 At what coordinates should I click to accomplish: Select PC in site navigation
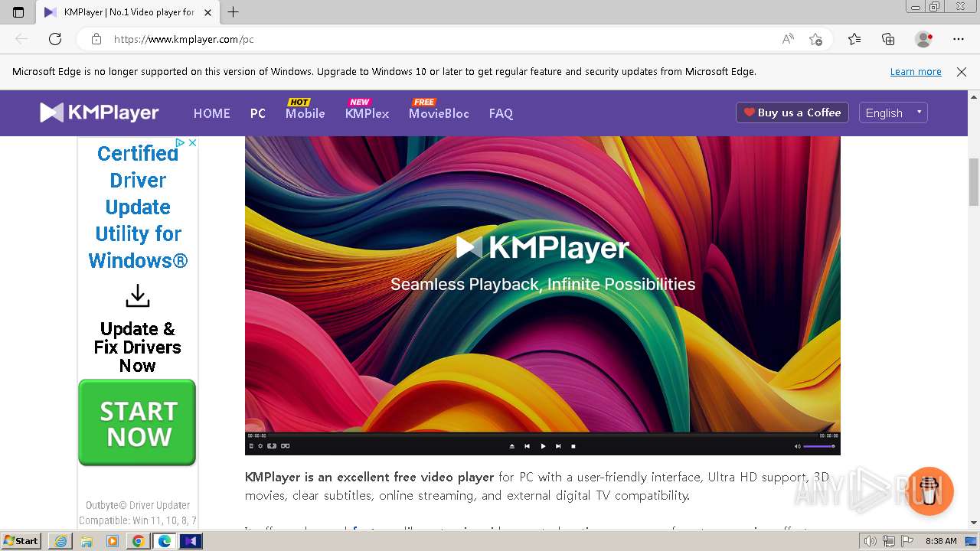pos(258,113)
